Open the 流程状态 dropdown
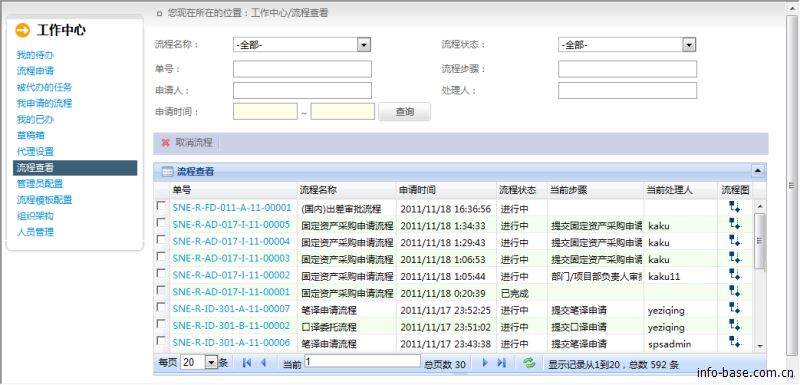 (x=689, y=45)
